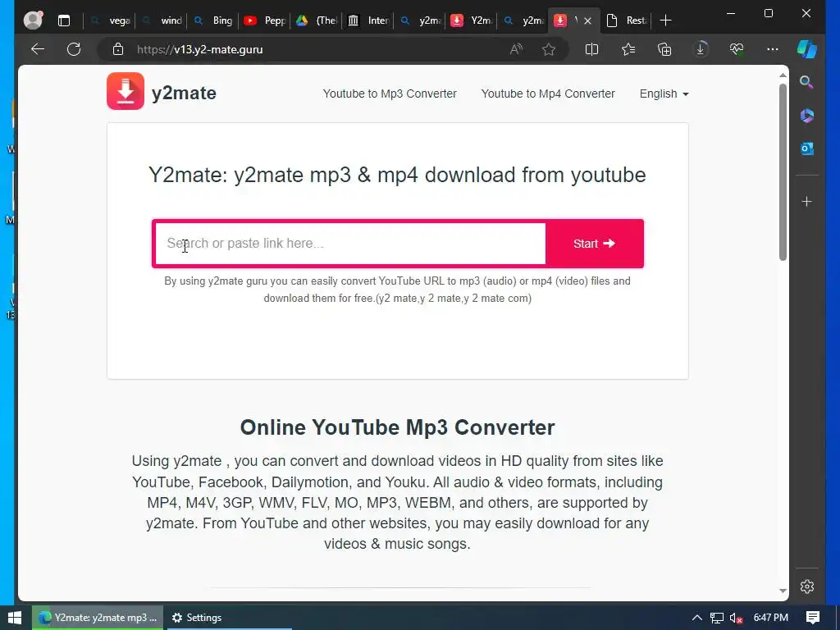This screenshot has height=630, width=840.
Task: Switch to the Bing tab
Action: pyautogui.click(x=214, y=21)
